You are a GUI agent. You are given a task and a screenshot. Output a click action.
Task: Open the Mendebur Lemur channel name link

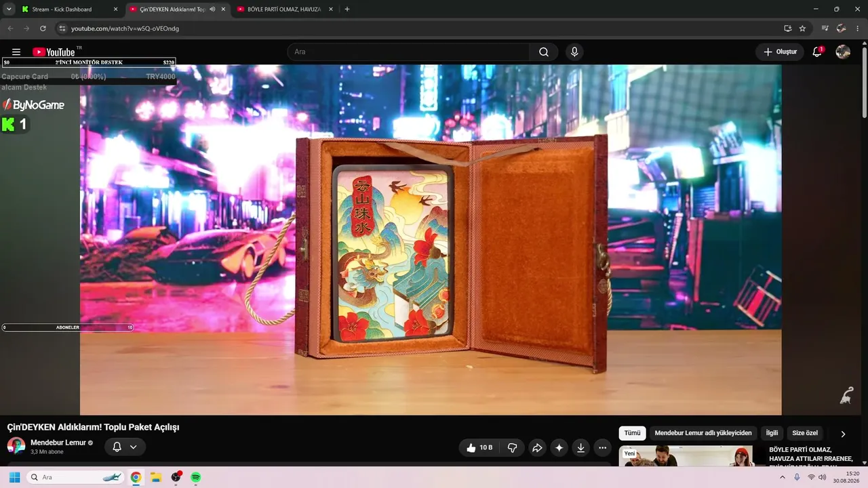(58, 443)
